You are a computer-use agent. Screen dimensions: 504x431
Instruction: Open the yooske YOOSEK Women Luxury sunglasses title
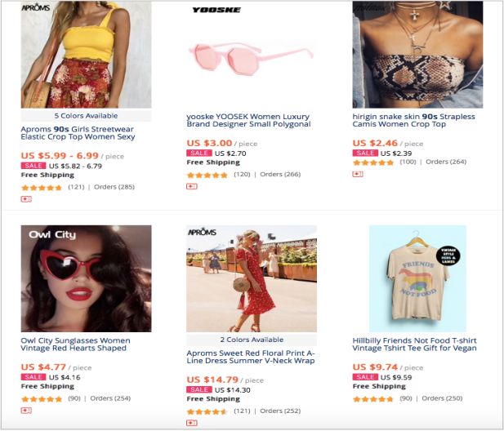tap(248, 121)
